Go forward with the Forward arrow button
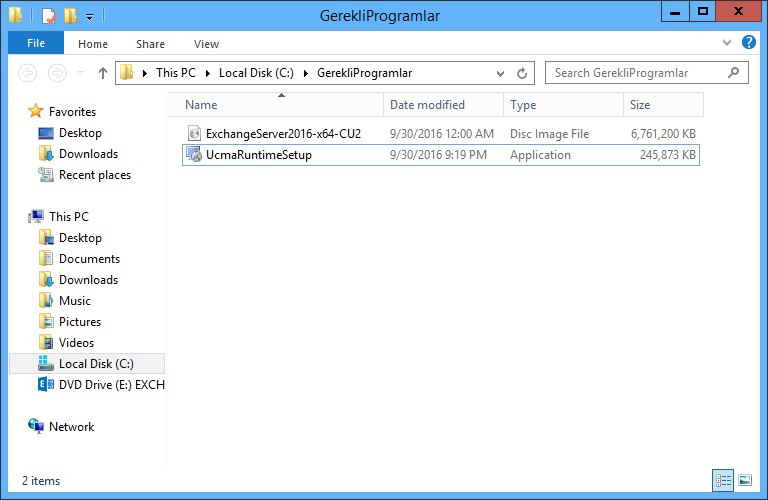Screen dimensions: 768x500 point(57,73)
